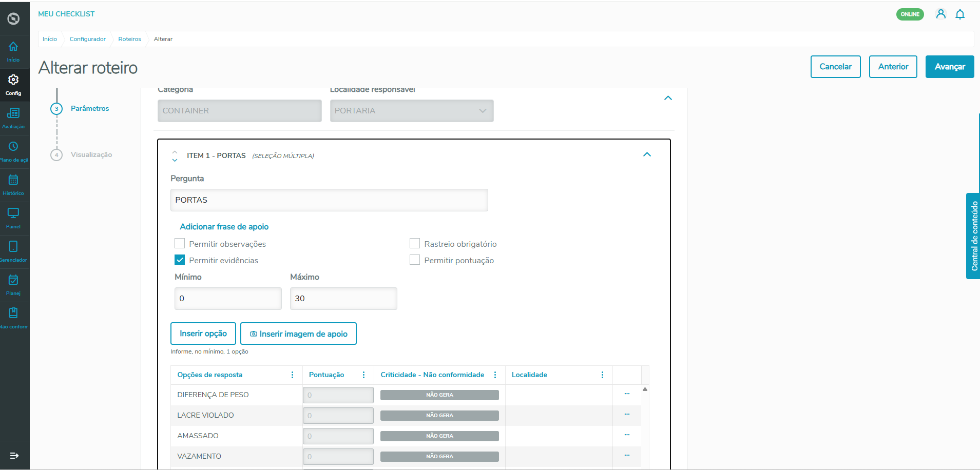Enable Rastreio obrigatório checkbox
The height and width of the screenshot is (470, 980).
pos(415,244)
